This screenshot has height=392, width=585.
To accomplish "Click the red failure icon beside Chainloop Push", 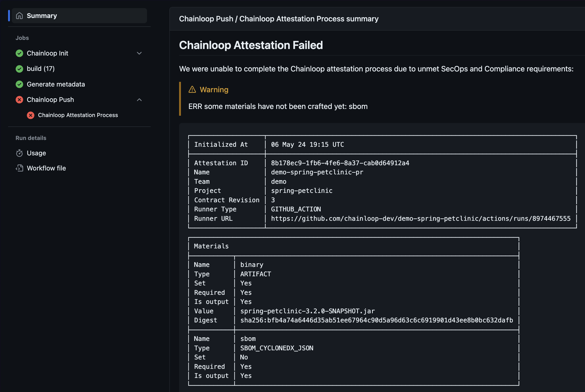I will point(19,100).
